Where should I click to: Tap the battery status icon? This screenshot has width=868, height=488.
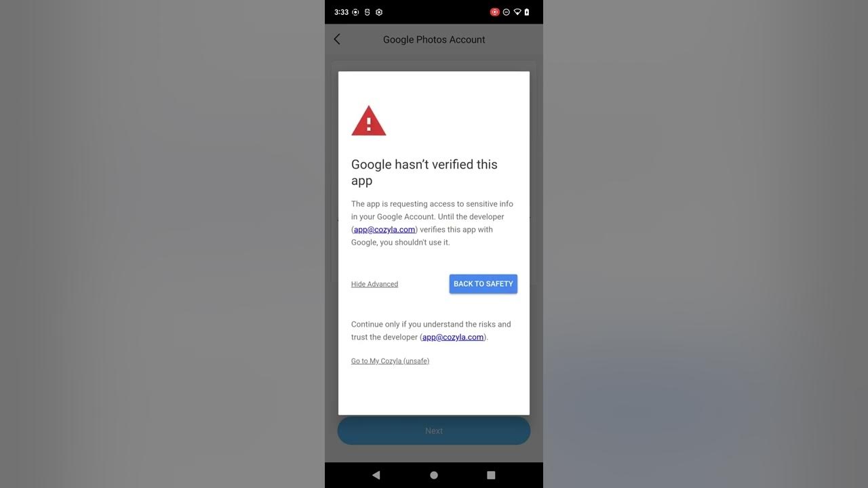tap(527, 12)
